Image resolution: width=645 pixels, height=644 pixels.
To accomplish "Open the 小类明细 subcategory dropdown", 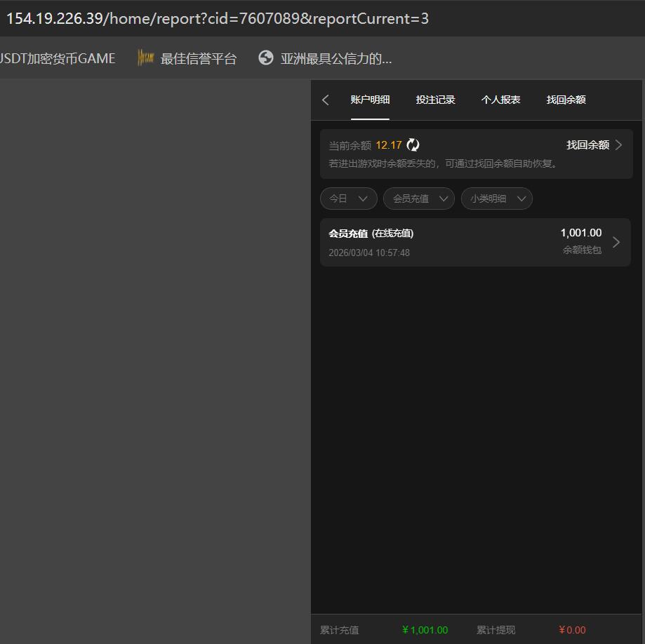I will point(497,199).
